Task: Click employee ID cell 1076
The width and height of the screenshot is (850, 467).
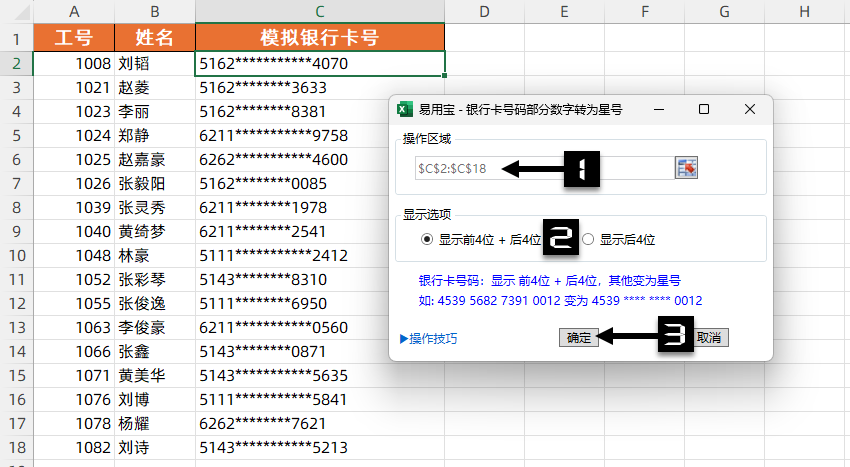Action: pos(74,400)
